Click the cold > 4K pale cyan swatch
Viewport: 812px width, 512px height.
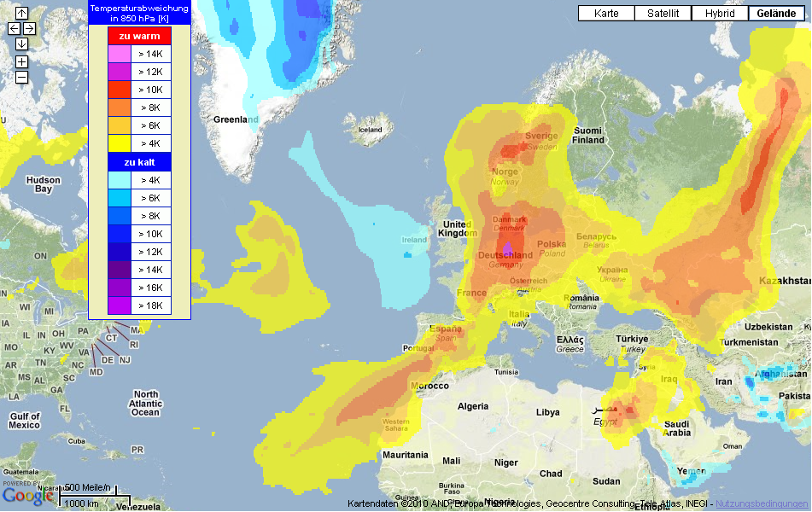(119, 180)
